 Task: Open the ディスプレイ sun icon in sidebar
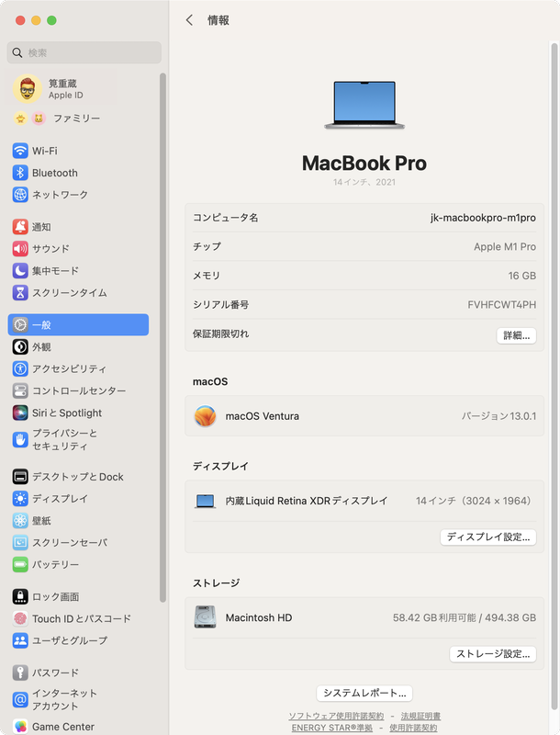pyautogui.click(x=20, y=499)
